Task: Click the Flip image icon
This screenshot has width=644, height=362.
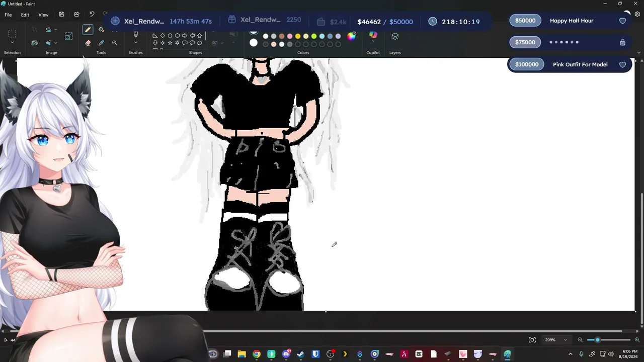Action: [48, 43]
